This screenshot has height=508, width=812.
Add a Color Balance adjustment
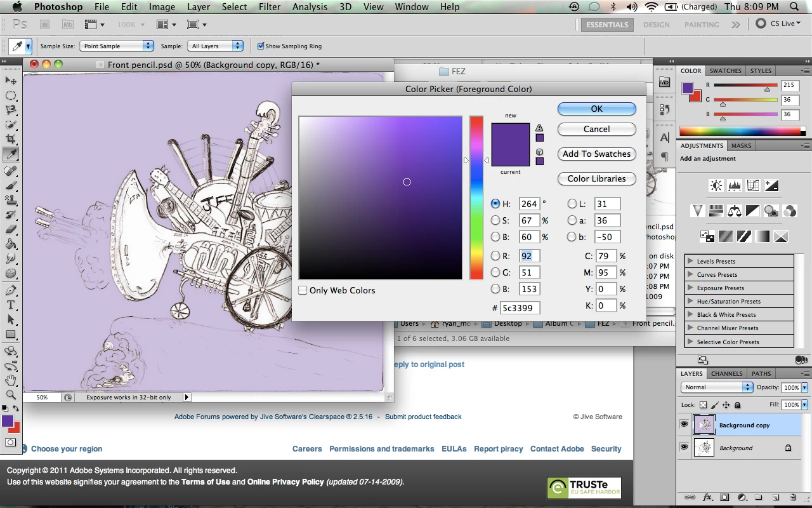(735, 211)
